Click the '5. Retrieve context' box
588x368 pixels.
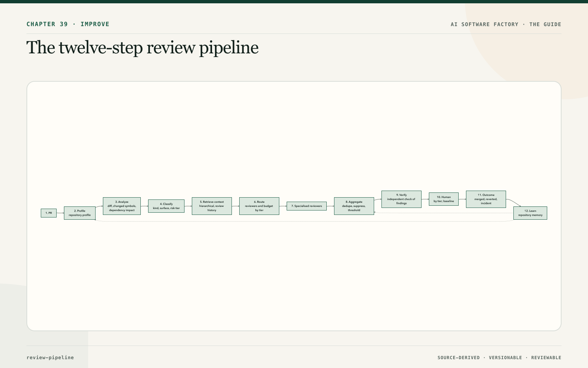click(x=212, y=206)
